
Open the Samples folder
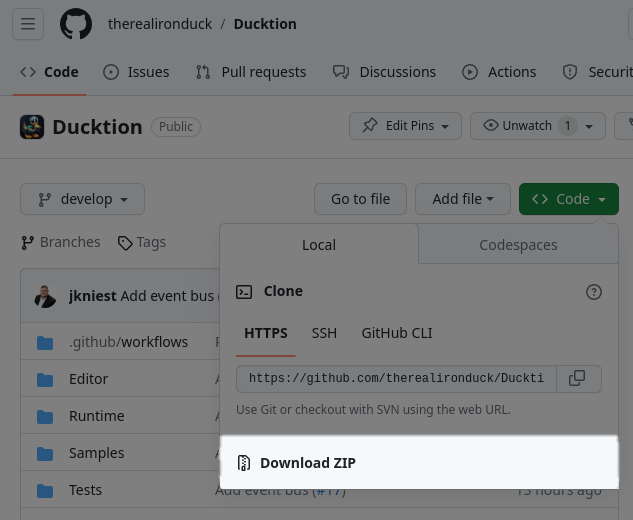coord(96,453)
